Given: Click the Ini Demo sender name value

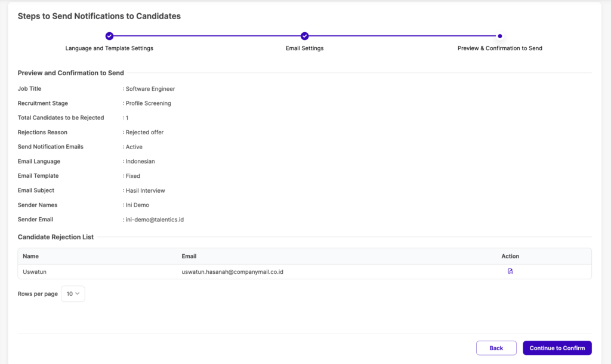Looking at the screenshot, I should click(137, 205).
